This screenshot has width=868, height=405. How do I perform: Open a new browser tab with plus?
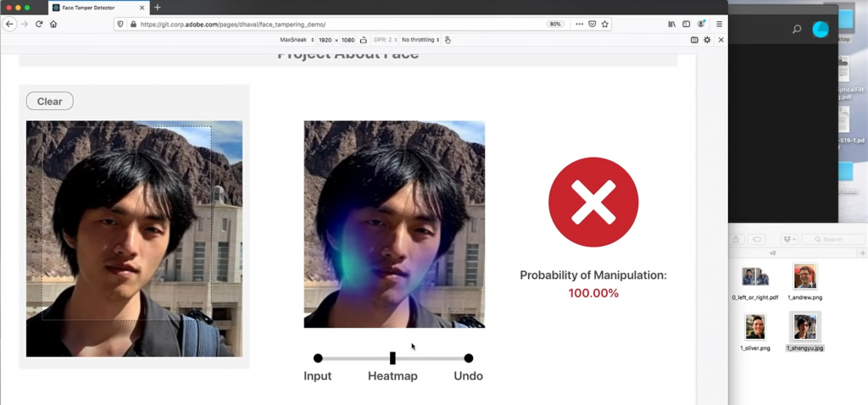pyautogui.click(x=157, y=8)
